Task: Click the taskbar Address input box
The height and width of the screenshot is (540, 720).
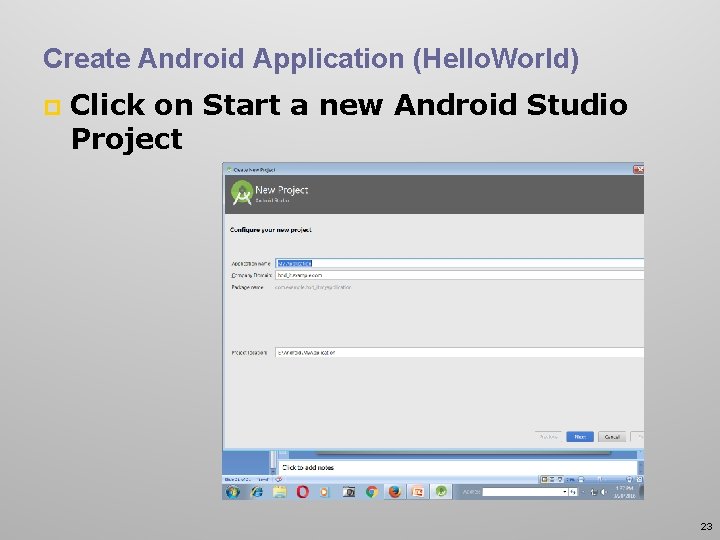Action: click(x=522, y=492)
